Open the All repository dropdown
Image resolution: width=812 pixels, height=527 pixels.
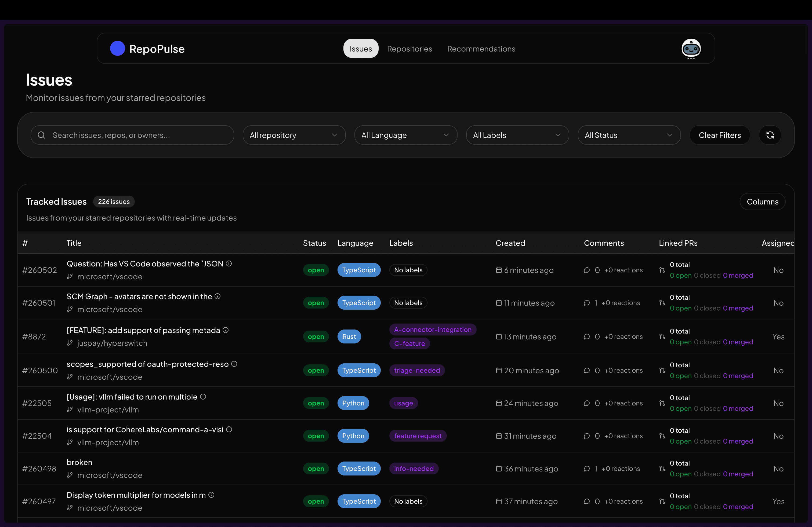(294, 135)
